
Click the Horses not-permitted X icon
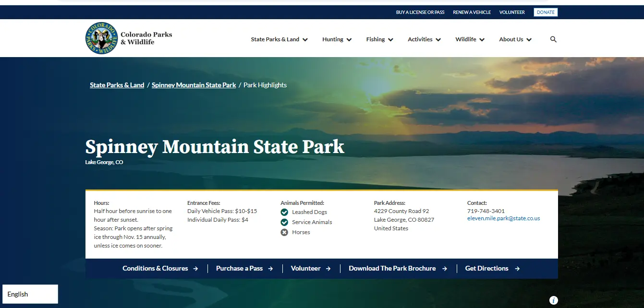tap(284, 232)
